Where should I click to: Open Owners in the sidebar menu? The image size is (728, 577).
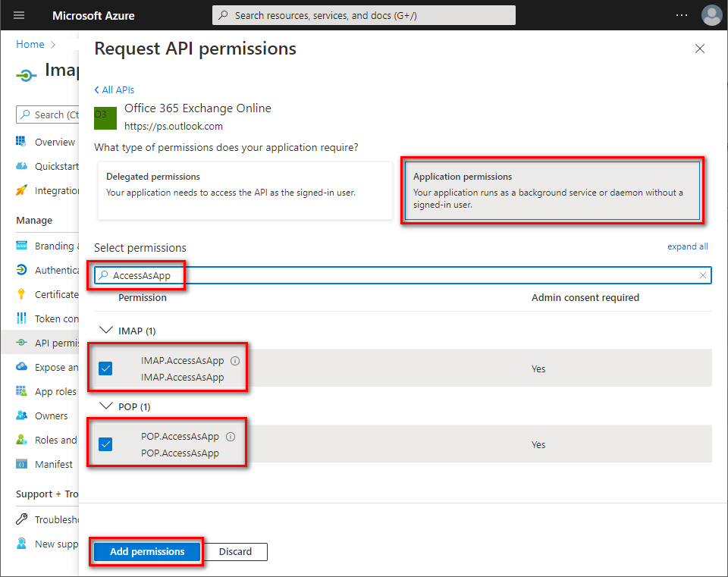pyautogui.click(x=51, y=416)
